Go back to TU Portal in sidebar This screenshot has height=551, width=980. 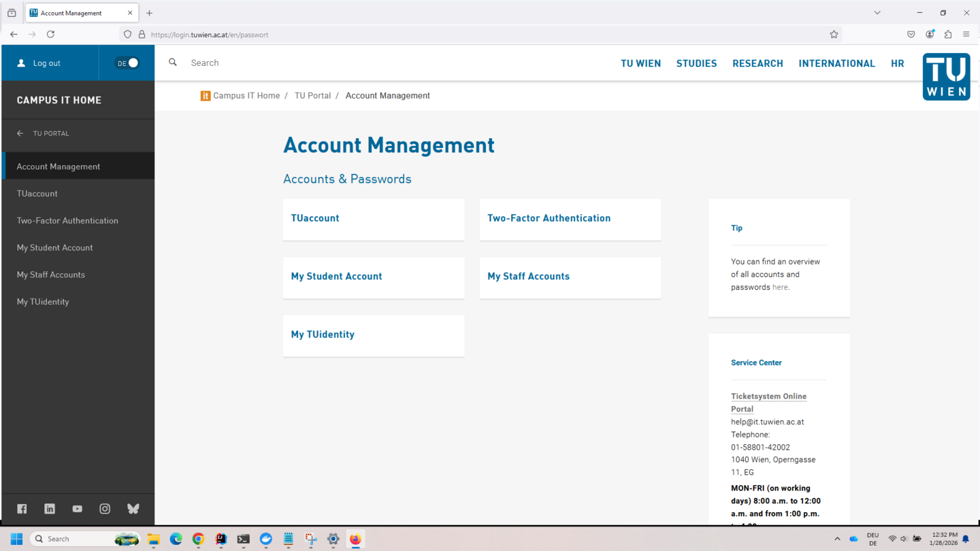click(50, 134)
